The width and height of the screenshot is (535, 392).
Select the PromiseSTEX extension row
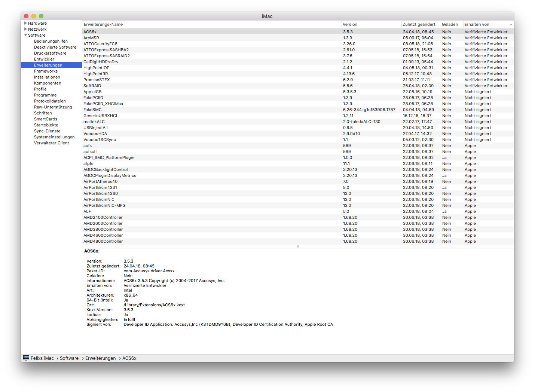298,80
